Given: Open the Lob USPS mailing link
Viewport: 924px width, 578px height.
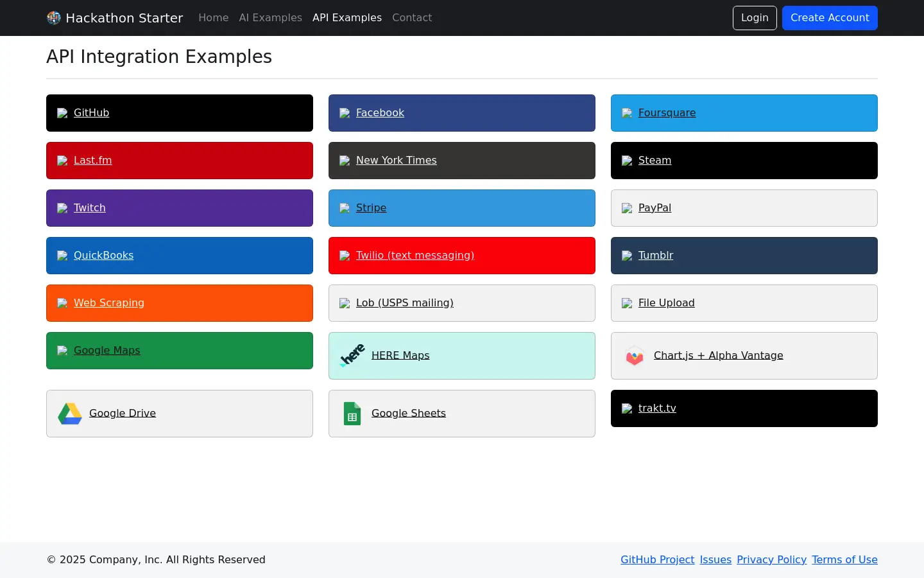Looking at the screenshot, I should pyautogui.click(x=404, y=303).
